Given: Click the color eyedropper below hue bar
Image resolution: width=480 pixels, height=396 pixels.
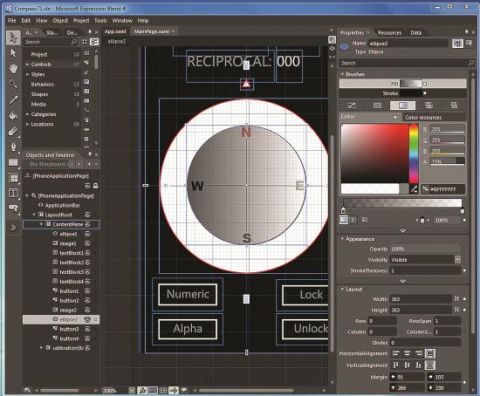Looking at the screenshot, I should coord(414,189).
